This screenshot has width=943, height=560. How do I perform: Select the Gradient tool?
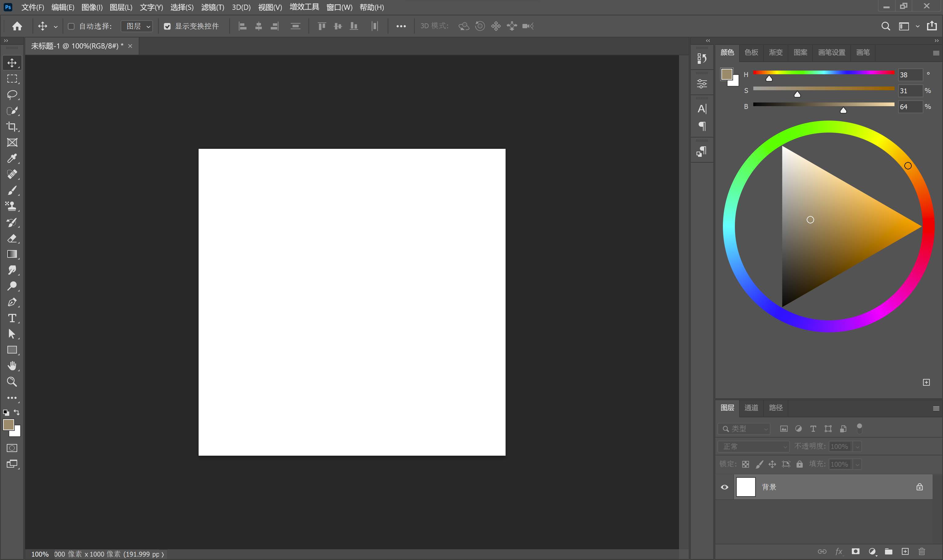point(12,254)
